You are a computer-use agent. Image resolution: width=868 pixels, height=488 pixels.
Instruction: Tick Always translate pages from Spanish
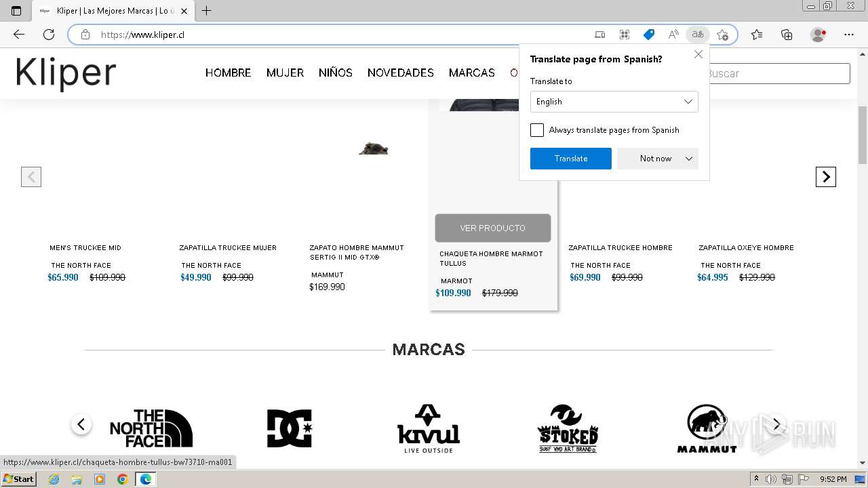click(537, 130)
